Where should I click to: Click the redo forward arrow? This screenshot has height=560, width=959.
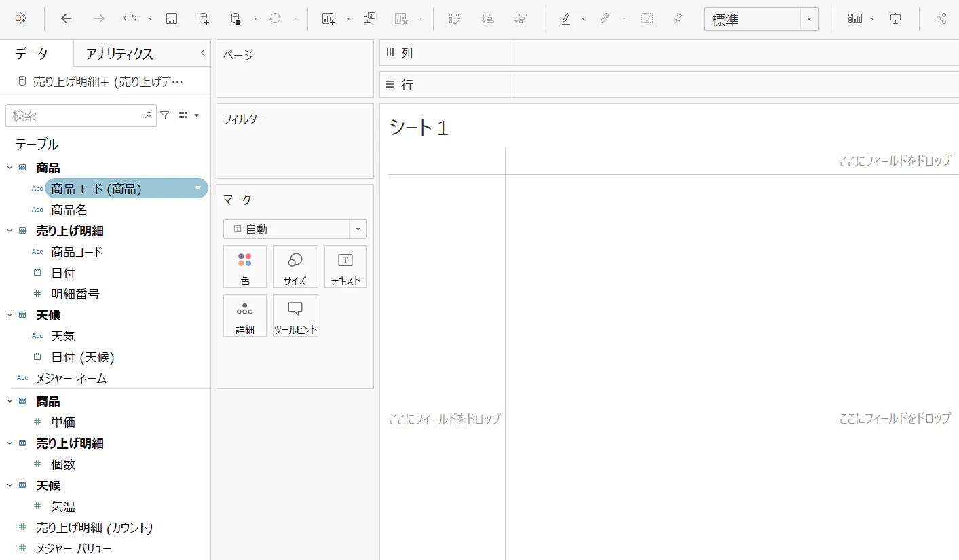point(99,19)
